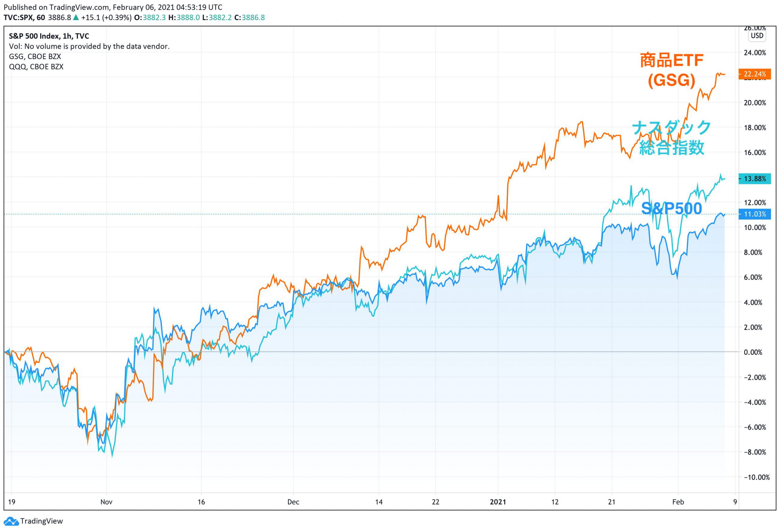Click the blue 11.03% price label

coord(754,214)
